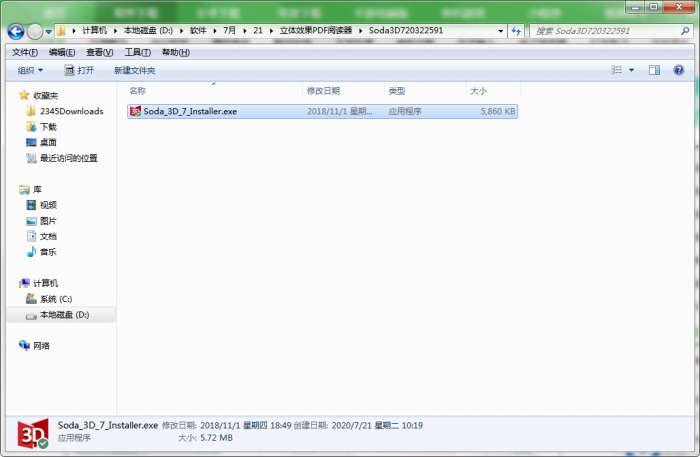Select 立体效果PDF阅读器 in the address breadcrumb
The image size is (700, 457).
point(316,30)
